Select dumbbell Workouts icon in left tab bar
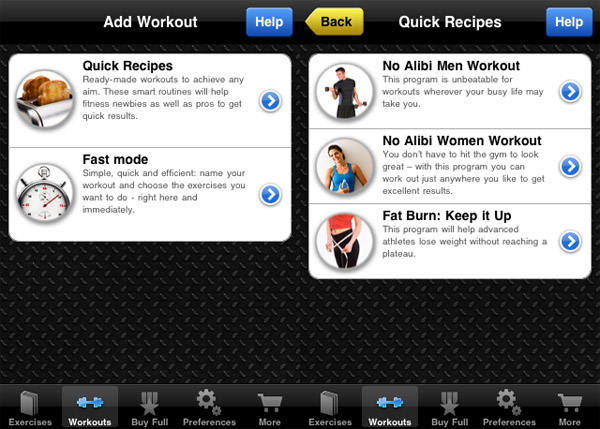This screenshot has height=429, width=600. (x=90, y=402)
